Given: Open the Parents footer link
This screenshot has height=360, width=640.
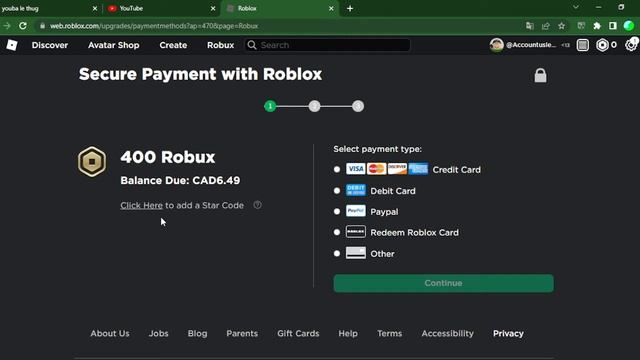Looking at the screenshot, I should 242,333.
